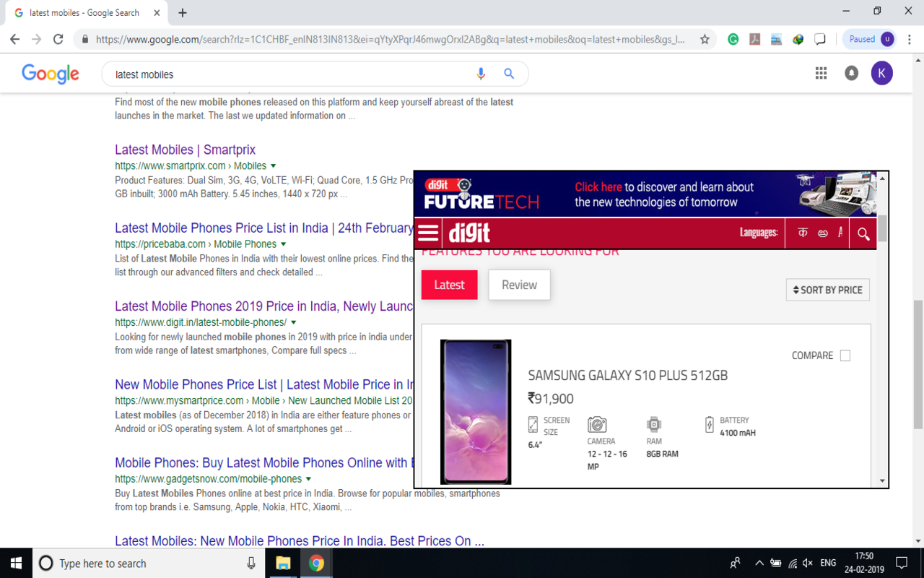Submit search with the magnifier icon
This screenshot has height=578, width=924.
click(509, 74)
